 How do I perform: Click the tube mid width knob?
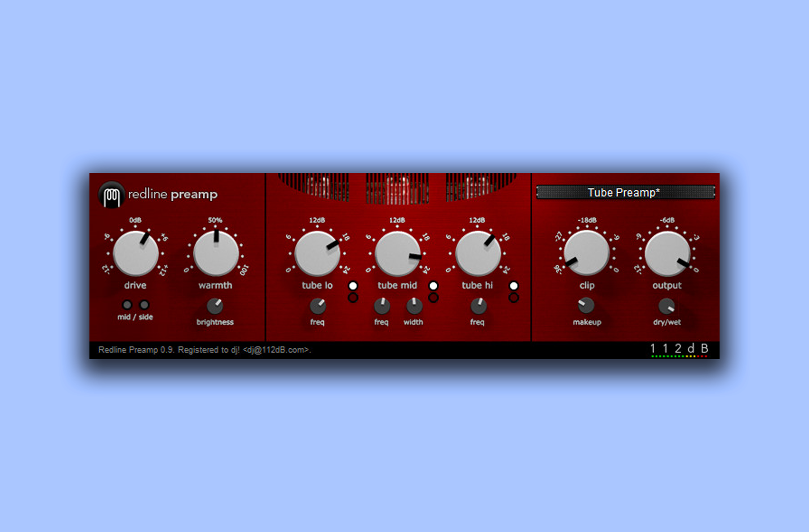point(414,306)
